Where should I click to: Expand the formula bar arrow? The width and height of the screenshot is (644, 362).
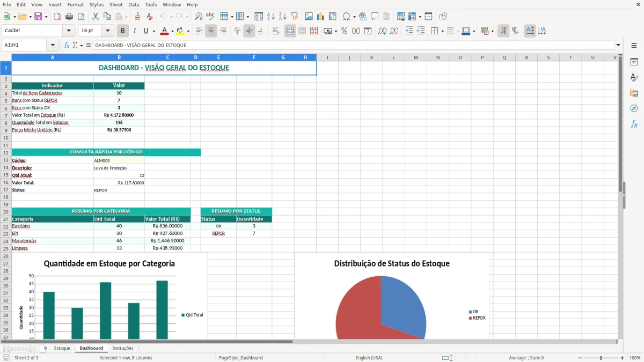coord(618,45)
